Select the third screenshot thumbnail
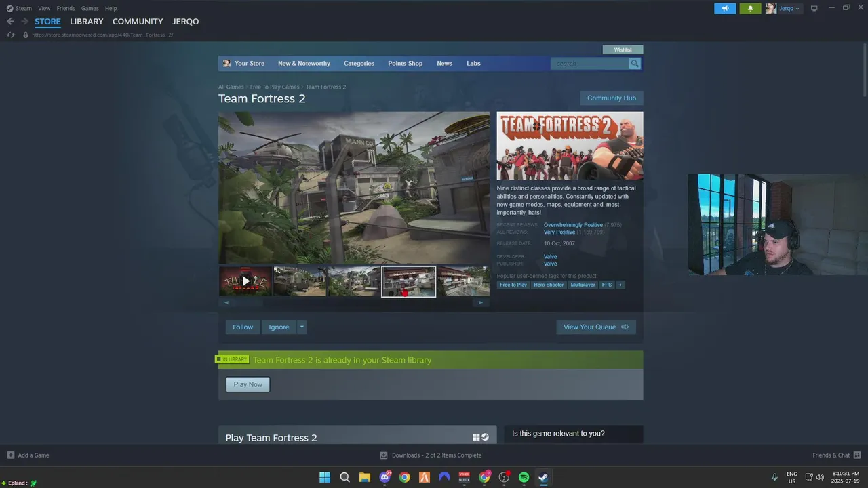Viewport: 868px width, 488px height. 354,281
